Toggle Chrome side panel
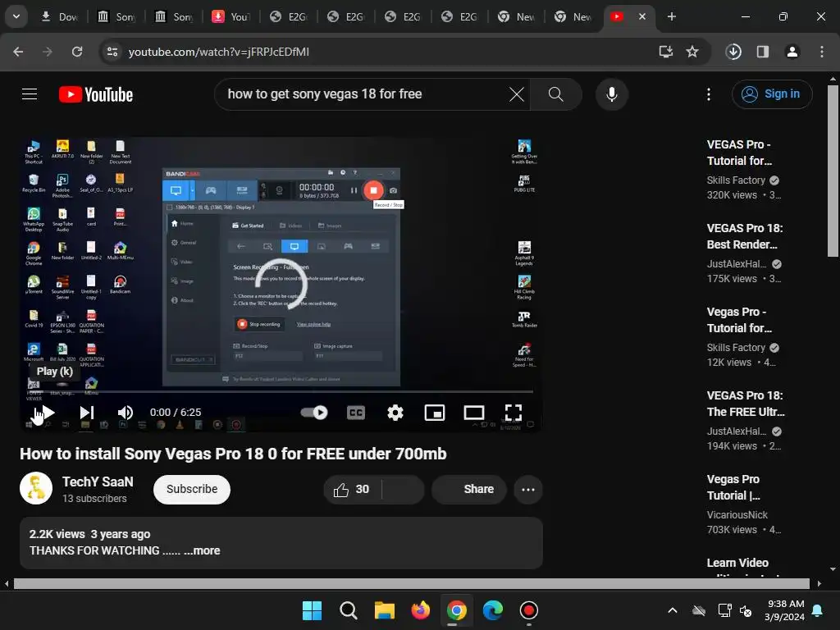This screenshot has height=630, width=840. pyautogui.click(x=762, y=52)
